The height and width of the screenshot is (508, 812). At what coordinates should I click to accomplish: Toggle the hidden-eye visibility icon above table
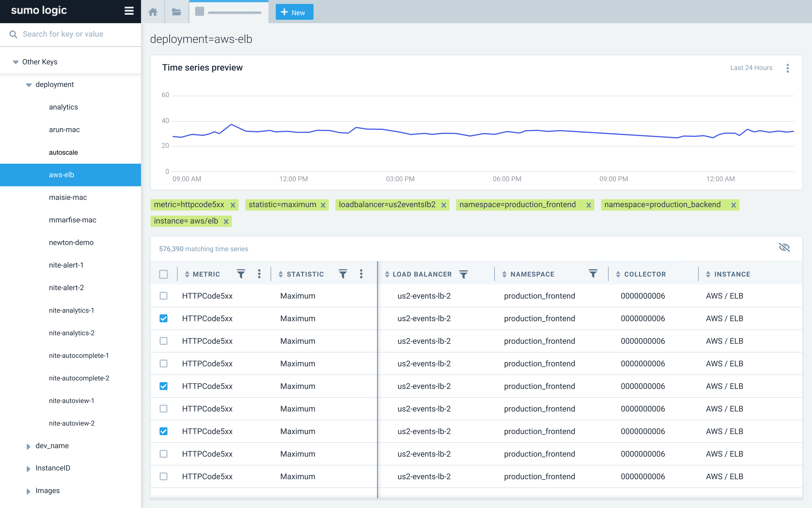tap(784, 248)
